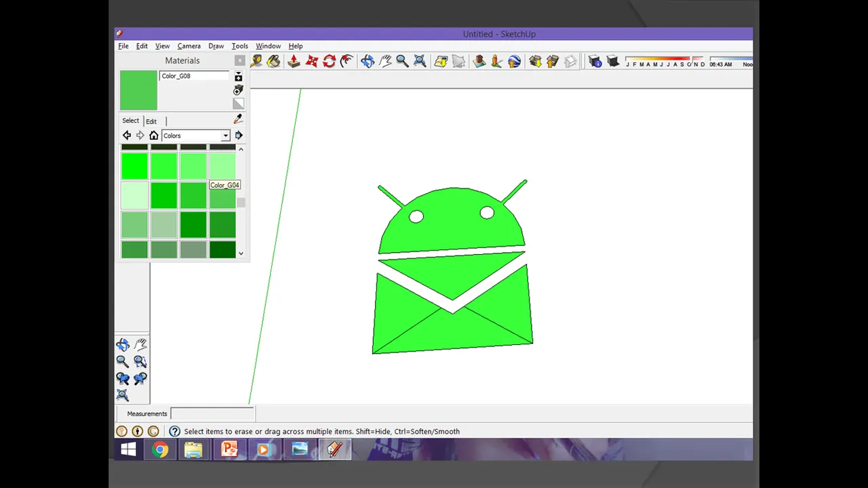Switch to the Select tab in Materials
Viewport: 868px width, 488px height.
click(131, 121)
